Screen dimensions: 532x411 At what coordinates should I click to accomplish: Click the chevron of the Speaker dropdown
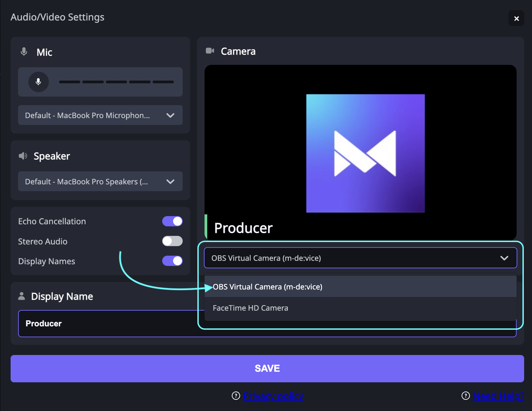point(170,182)
